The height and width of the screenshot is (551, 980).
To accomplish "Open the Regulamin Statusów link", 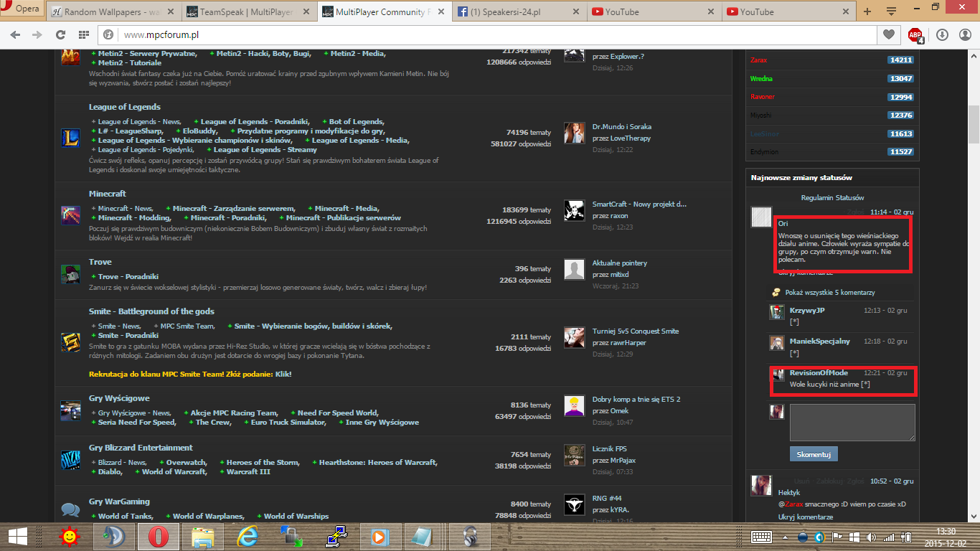I will pyautogui.click(x=832, y=198).
